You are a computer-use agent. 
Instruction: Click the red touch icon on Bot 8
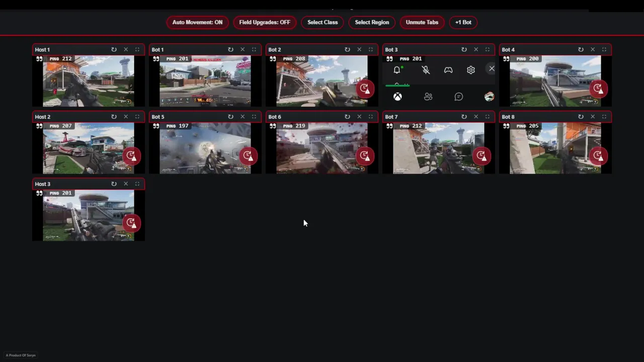pos(598,156)
